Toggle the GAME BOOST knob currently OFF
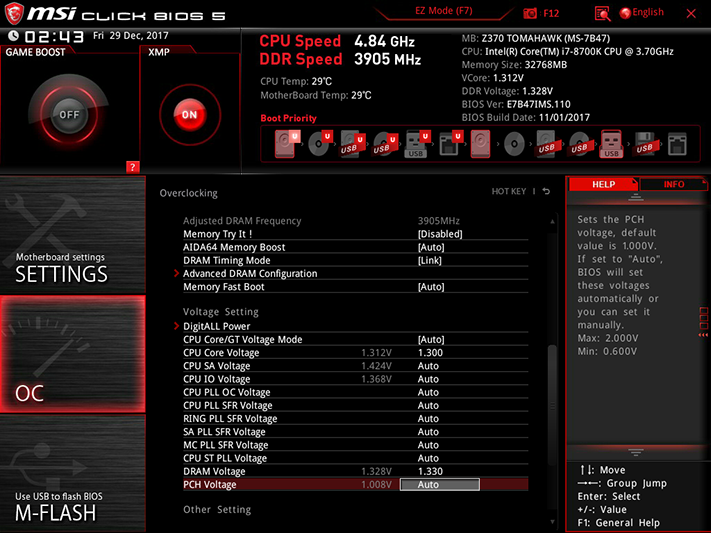The width and height of the screenshot is (711, 533). tap(69, 114)
